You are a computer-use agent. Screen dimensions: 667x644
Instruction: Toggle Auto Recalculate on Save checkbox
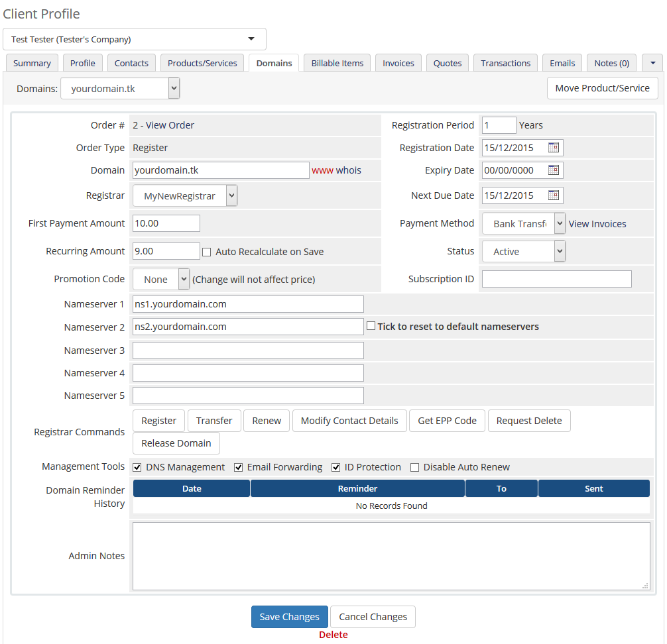207,252
